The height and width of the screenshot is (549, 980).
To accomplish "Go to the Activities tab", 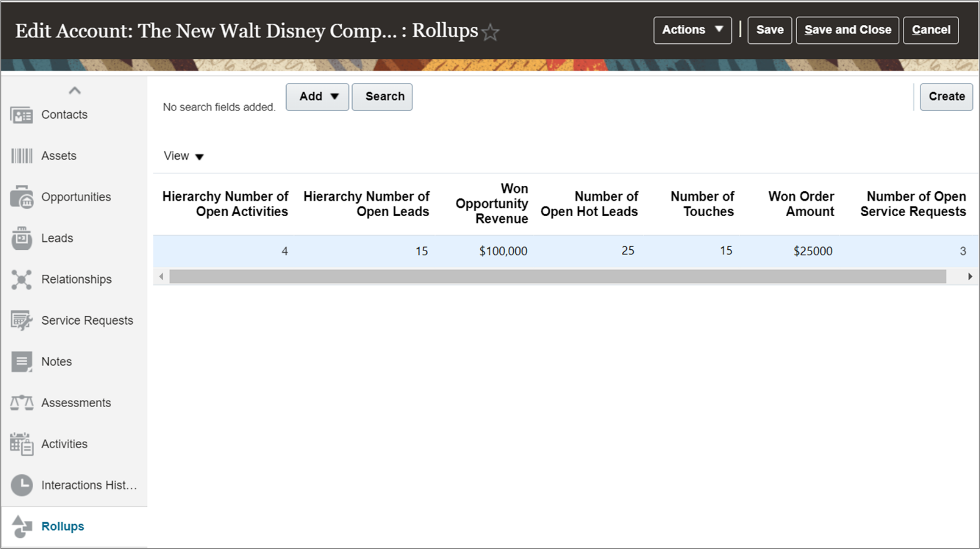I will (64, 444).
